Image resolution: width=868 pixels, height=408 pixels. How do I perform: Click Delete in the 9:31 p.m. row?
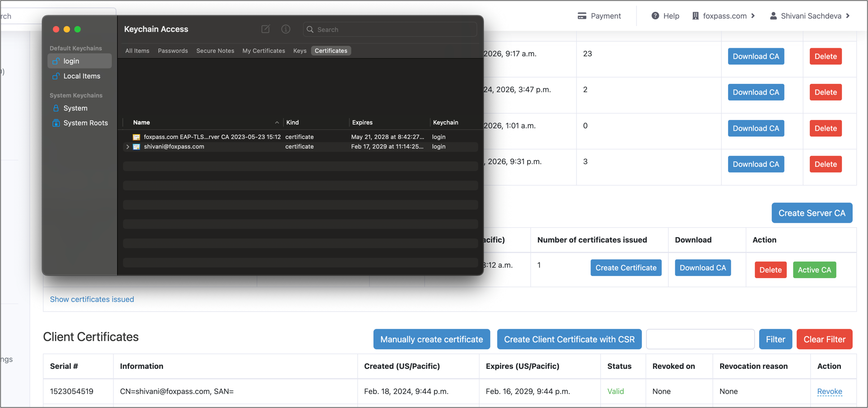pos(826,164)
